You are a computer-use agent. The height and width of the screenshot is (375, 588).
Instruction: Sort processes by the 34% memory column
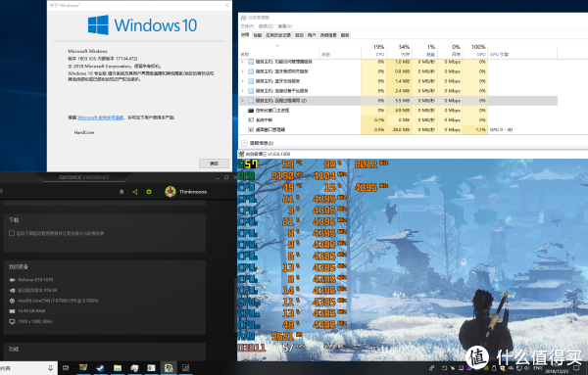(399, 51)
